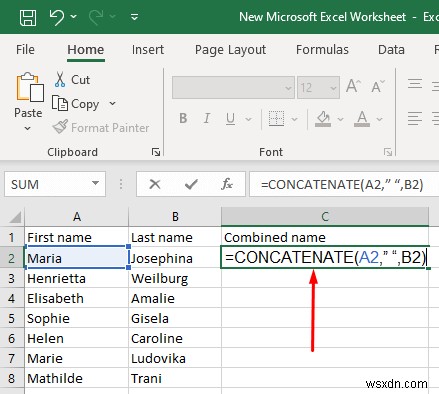Activate the Format Painter brush
The image size is (439, 394).
(101, 127)
